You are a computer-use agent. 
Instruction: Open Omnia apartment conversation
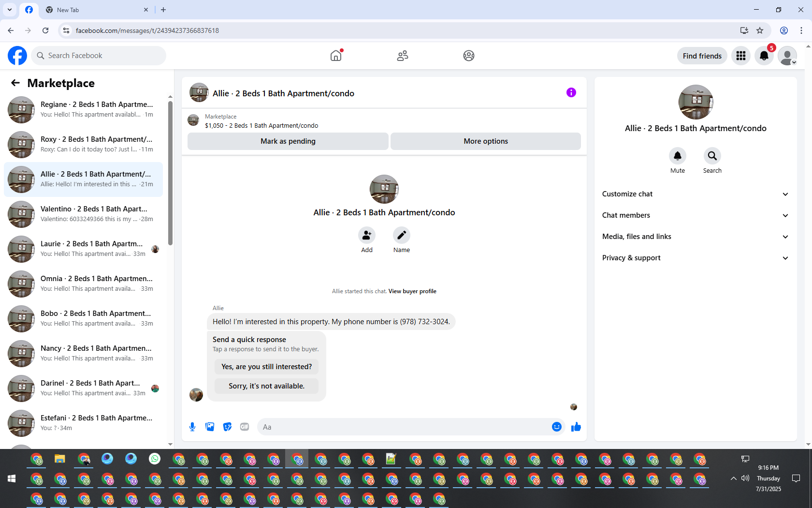(83, 284)
